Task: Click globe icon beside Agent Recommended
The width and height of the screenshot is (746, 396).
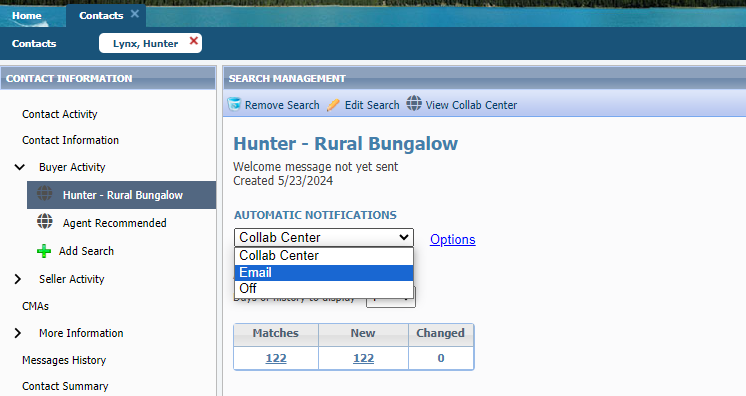Action: click(x=45, y=221)
